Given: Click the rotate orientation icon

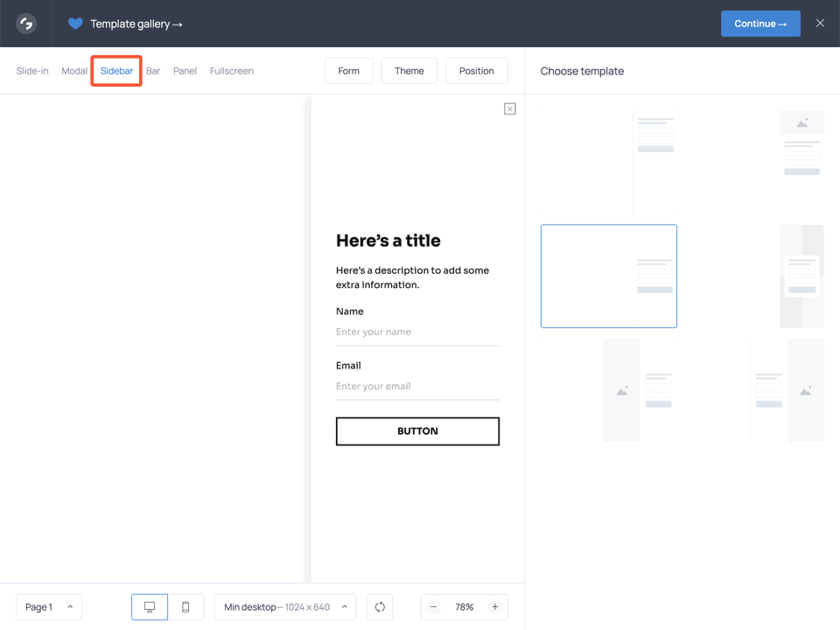Looking at the screenshot, I should 380,607.
